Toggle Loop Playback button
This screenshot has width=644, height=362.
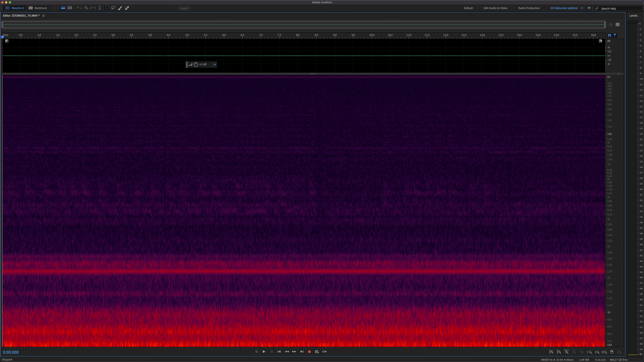[x=317, y=352]
